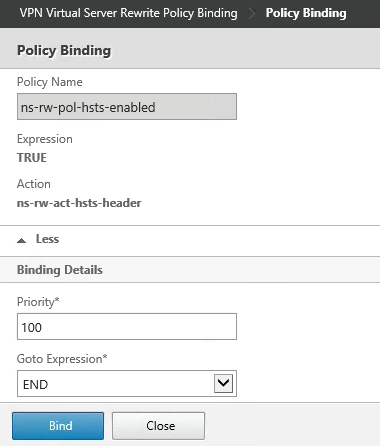Click the ns-rw-act-hsts-header action name
Viewport: 380px width, 446px height.
[x=79, y=203]
